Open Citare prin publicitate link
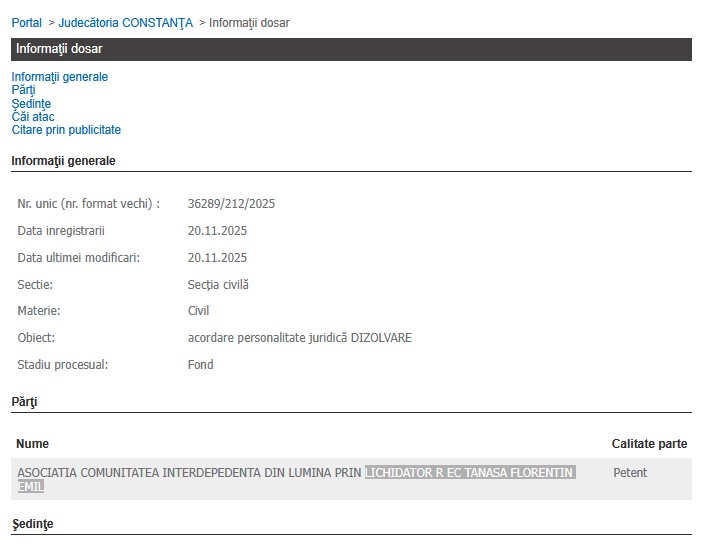Screen dimensions: 717x552 (x=66, y=130)
